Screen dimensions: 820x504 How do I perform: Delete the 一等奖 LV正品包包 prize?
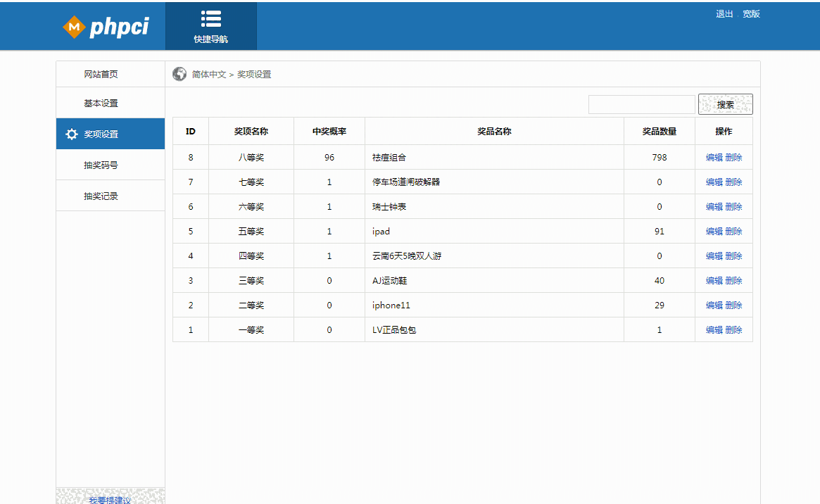coord(733,330)
